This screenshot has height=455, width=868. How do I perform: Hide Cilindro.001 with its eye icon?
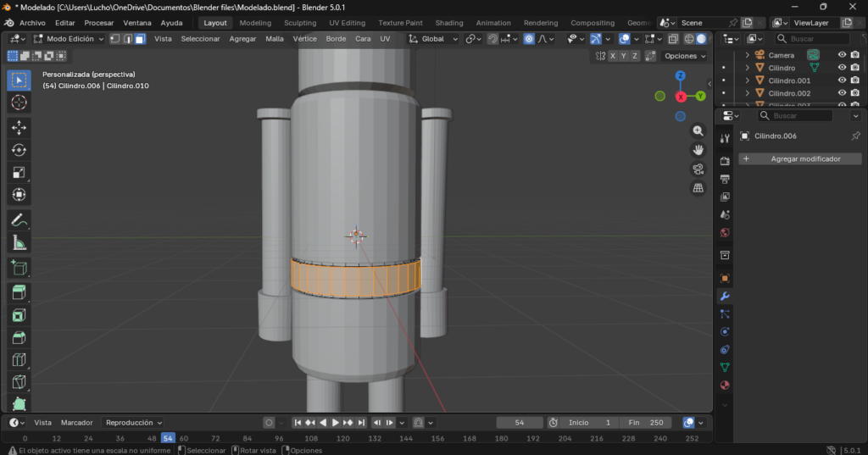pyautogui.click(x=842, y=80)
